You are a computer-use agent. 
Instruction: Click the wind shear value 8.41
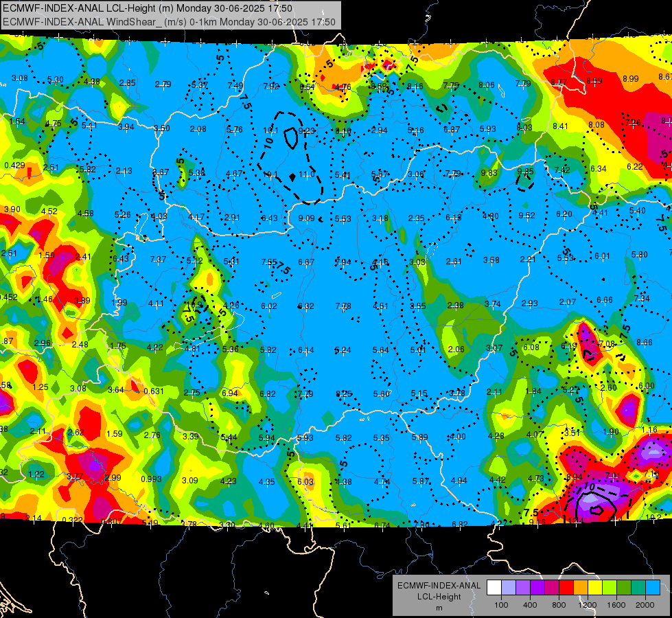[x=560, y=126]
